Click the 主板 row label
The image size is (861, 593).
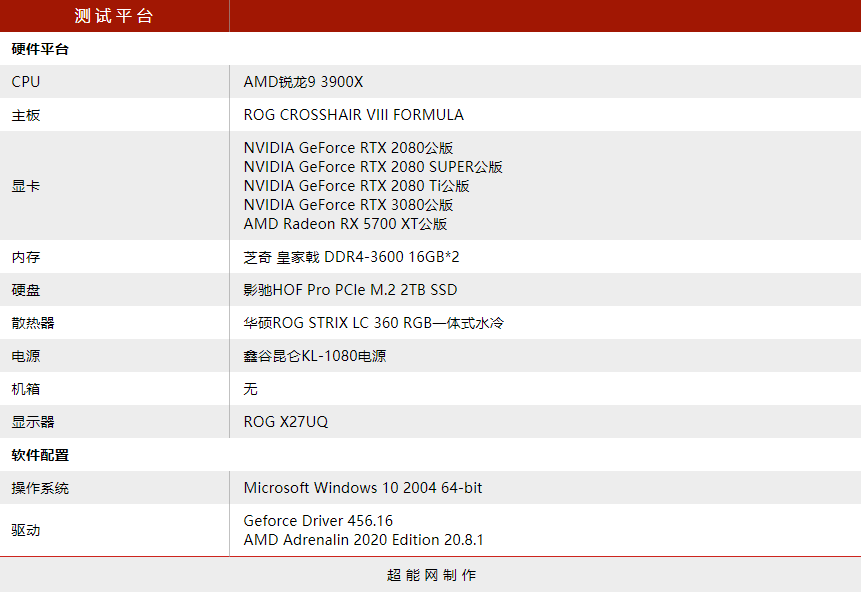22,114
